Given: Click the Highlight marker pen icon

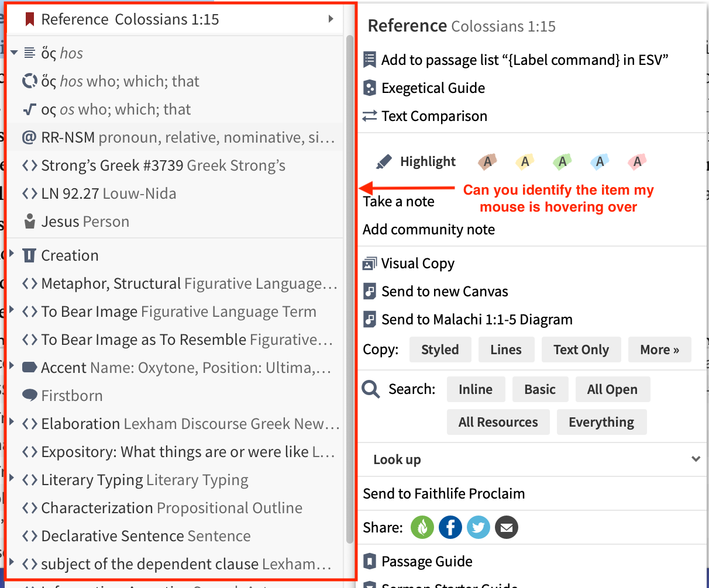Looking at the screenshot, I should pyautogui.click(x=384, y=161).
